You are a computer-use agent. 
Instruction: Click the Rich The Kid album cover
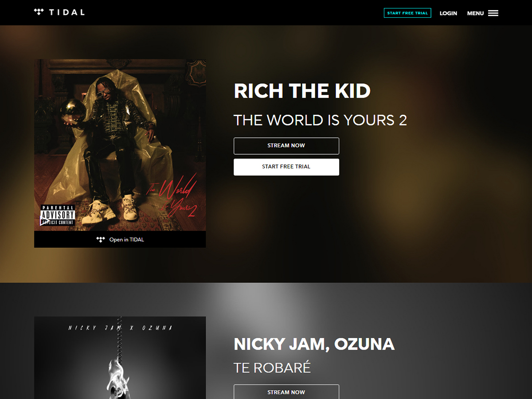tap(120, 145)
